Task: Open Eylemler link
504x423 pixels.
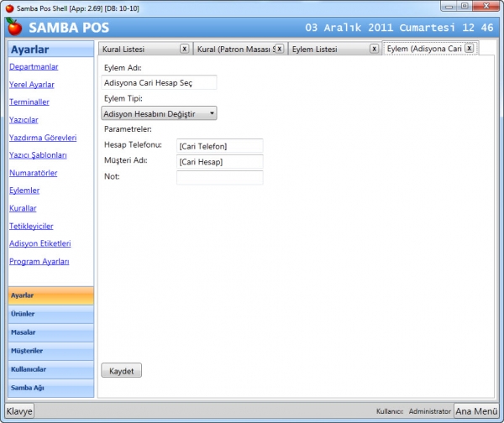Action: [x=24, y=191]
